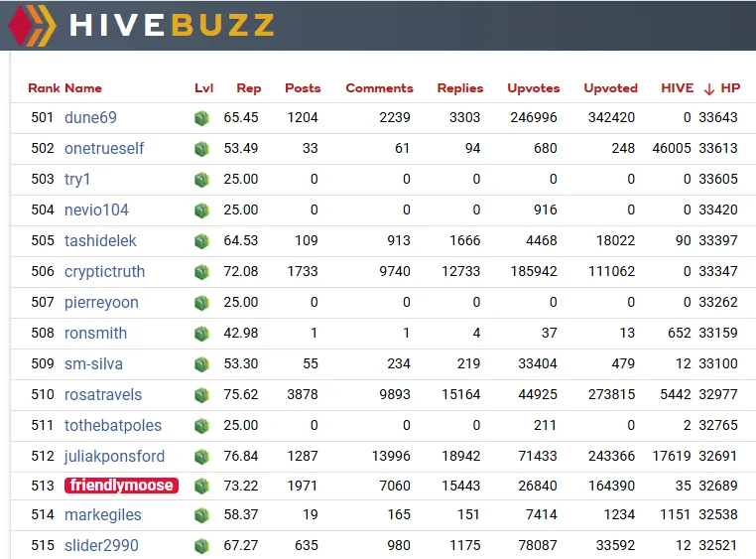
Task: Click upvotes value 916 for nevio104
Action: tap(546, 210)
